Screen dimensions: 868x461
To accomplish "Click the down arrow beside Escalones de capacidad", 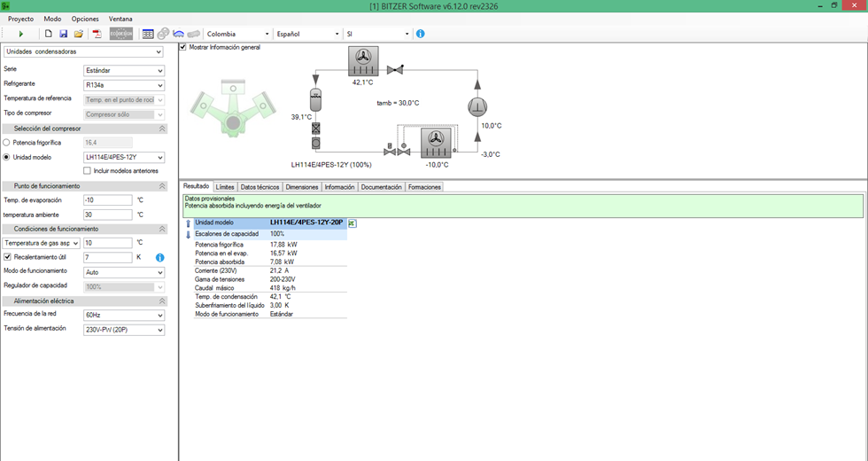I will pyautogui.click(x=188, y=235).
